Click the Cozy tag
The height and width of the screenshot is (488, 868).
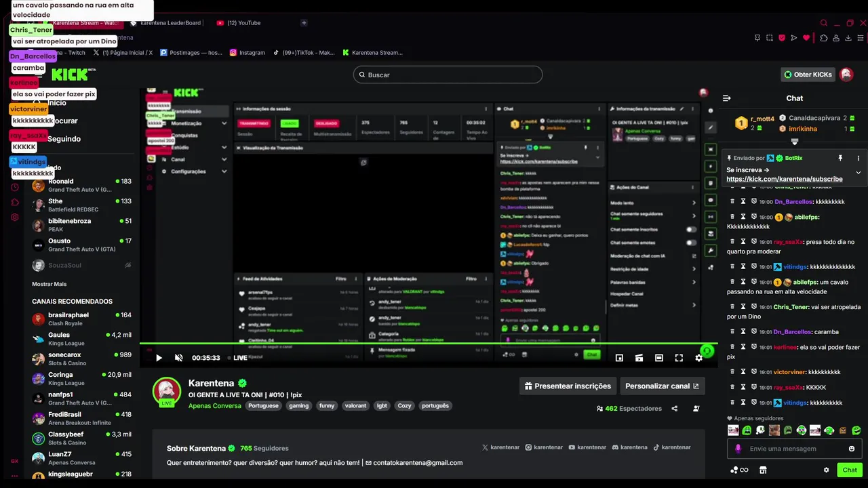[404, 406]
